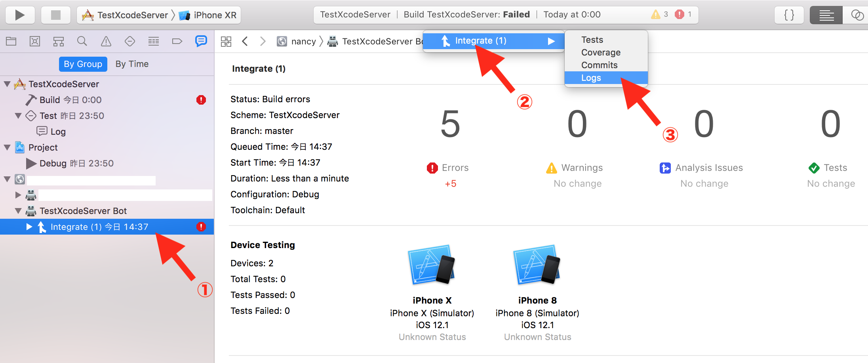868x363 pixels.
Task: Collapse the Project group
Action: coord(7,147)
